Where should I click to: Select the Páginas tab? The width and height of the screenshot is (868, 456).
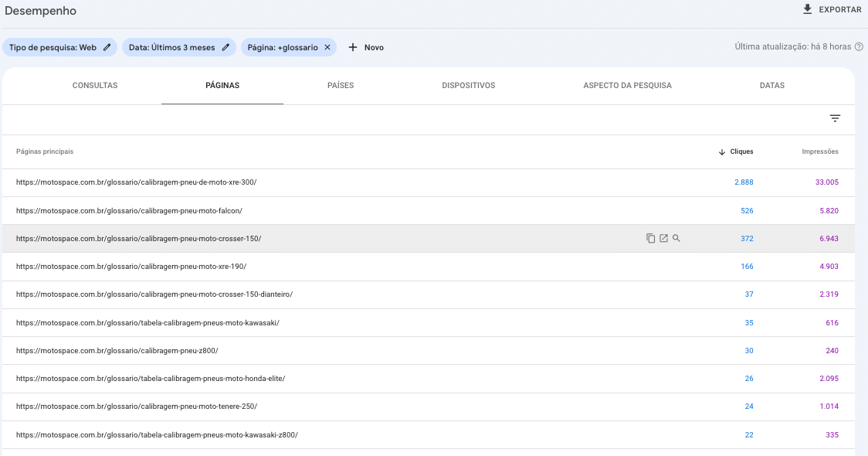222,85
